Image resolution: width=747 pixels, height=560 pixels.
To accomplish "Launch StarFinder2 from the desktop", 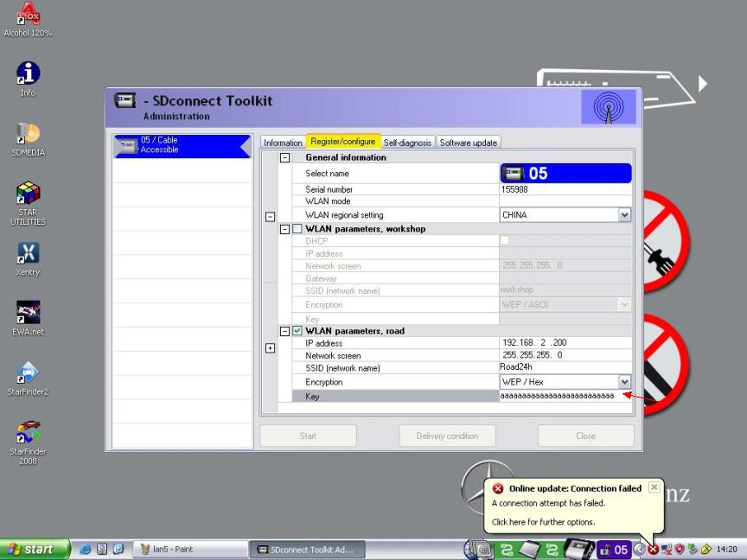I will click(28, 379).
